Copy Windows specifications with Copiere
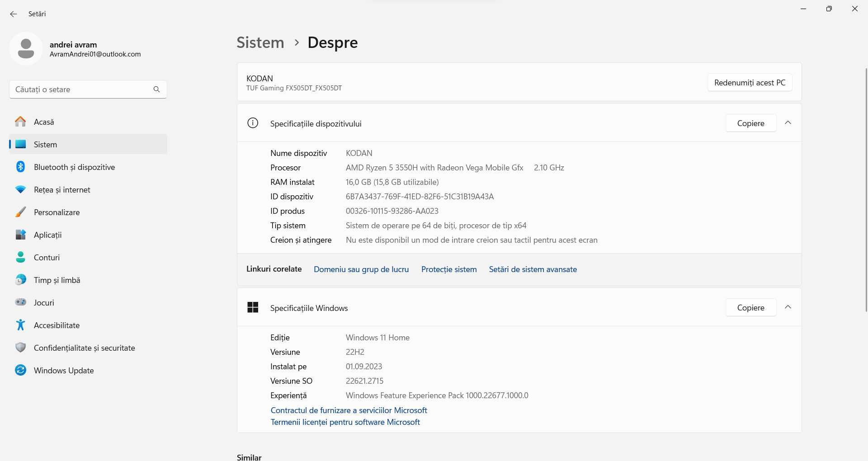868x461 pixels. tap(750, 307)
